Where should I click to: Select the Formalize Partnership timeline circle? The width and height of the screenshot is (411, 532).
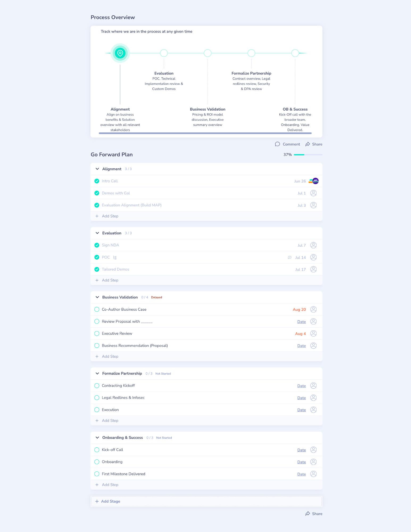pyautogui.click(x=251, y=53)
